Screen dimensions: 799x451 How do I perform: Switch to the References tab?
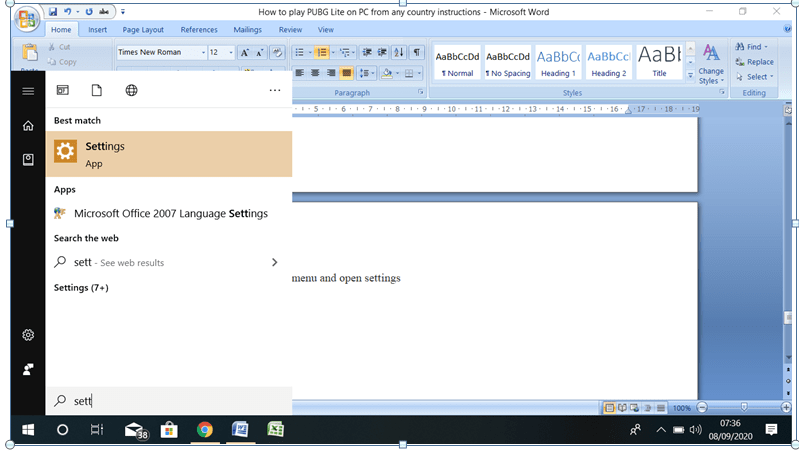coord(199,30)
